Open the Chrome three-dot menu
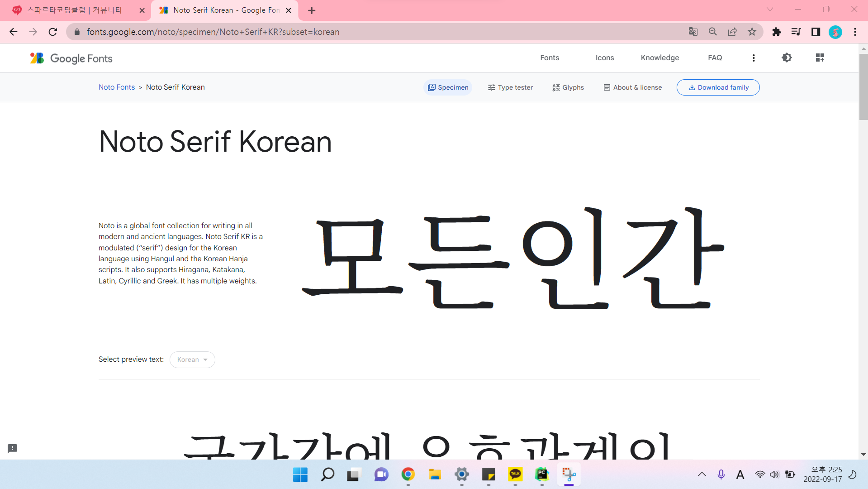Viewport: 868px width, 489px height. pos(855,32)
